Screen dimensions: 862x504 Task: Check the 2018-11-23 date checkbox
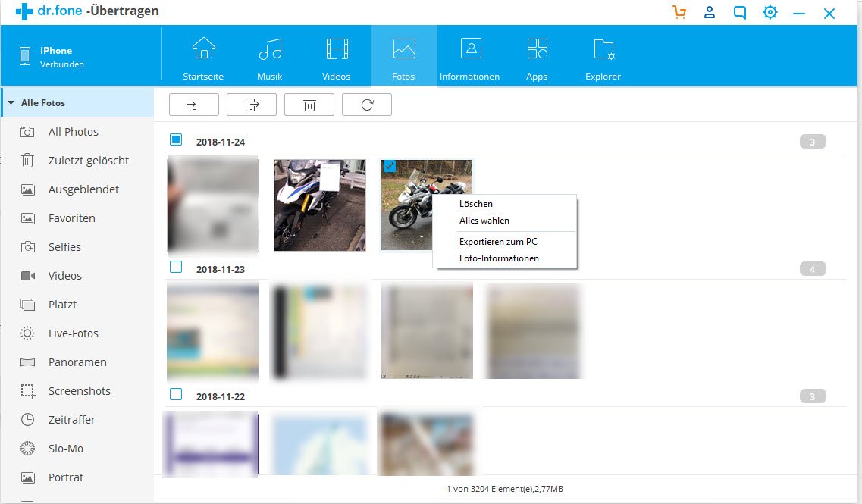point(176,267)
